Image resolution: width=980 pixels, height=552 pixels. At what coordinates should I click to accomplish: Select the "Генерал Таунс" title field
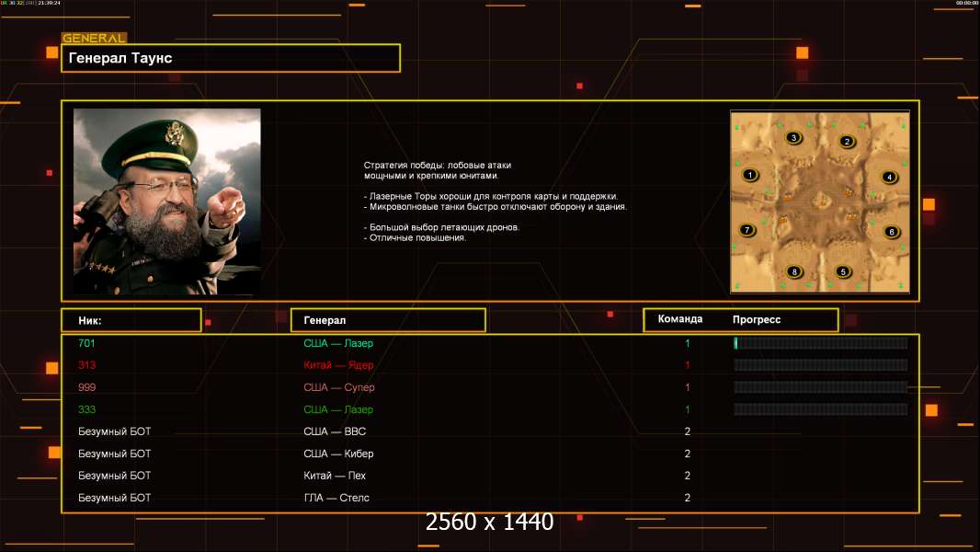230,58
